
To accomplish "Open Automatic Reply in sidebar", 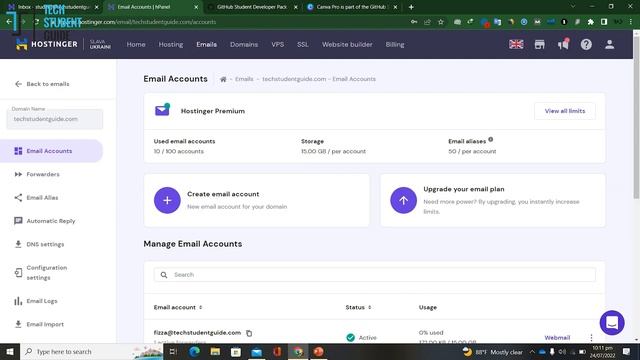I will pyautogui.click(x=51, y=221).
